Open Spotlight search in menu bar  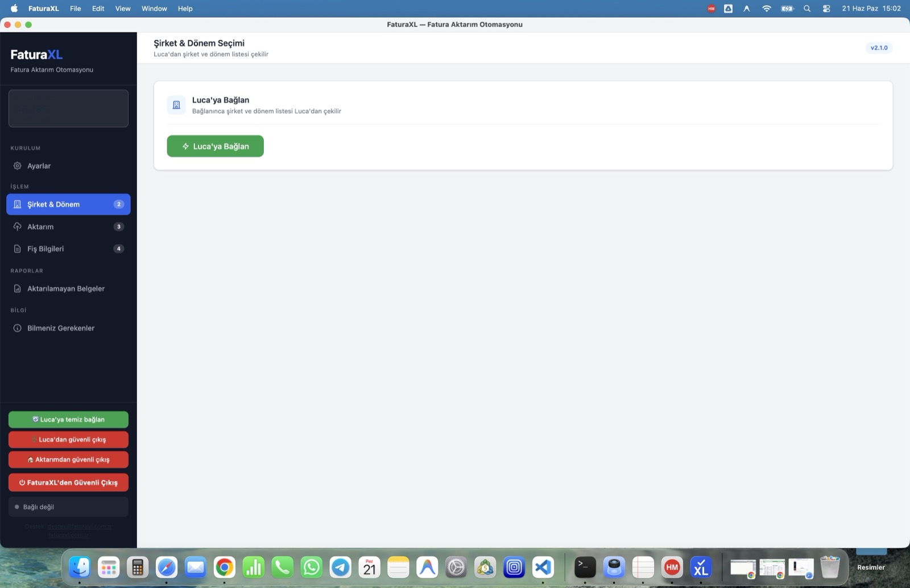click(807, 9)
